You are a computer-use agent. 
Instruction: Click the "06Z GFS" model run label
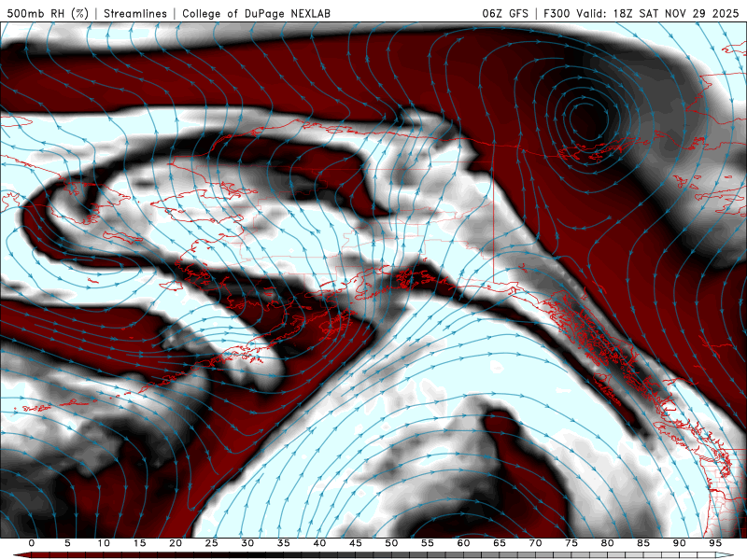click(505, 13)
